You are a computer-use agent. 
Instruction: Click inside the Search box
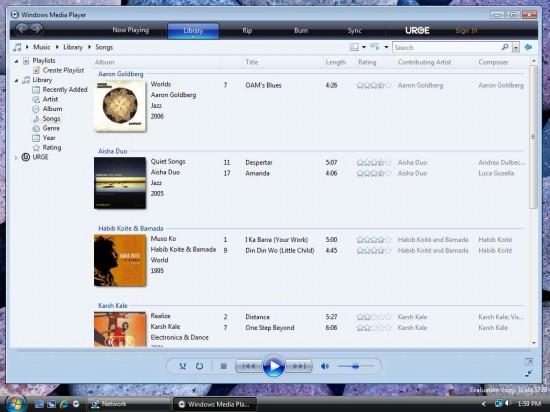coord(446,47)
